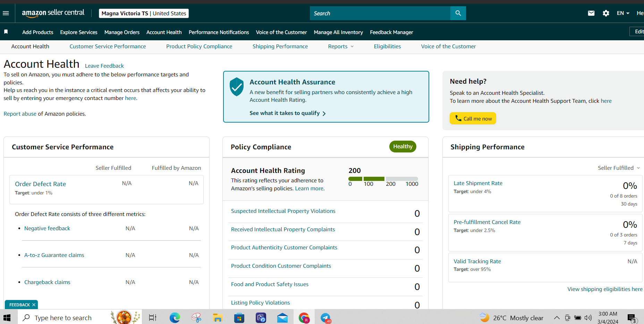
Task: Click the volume speaker tray icon
Action: click(588, 318)
